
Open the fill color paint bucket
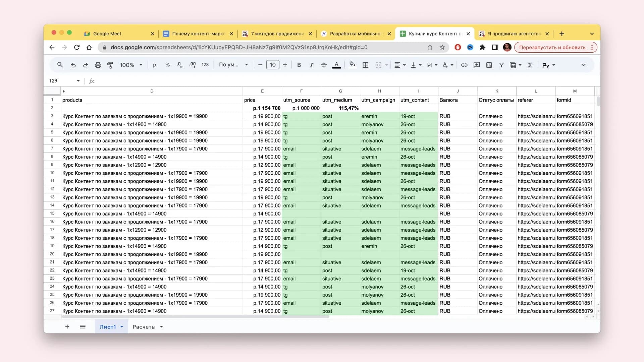coord(352,65)
